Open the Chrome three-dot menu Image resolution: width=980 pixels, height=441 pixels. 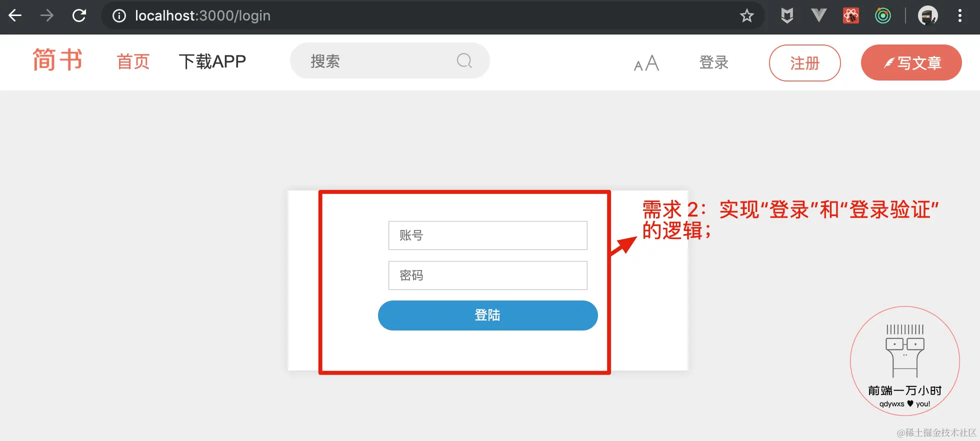click(x=960, y=15)
